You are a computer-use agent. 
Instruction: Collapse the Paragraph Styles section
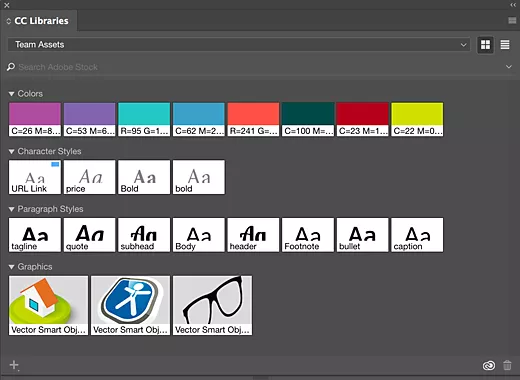[x=12, y=209]
